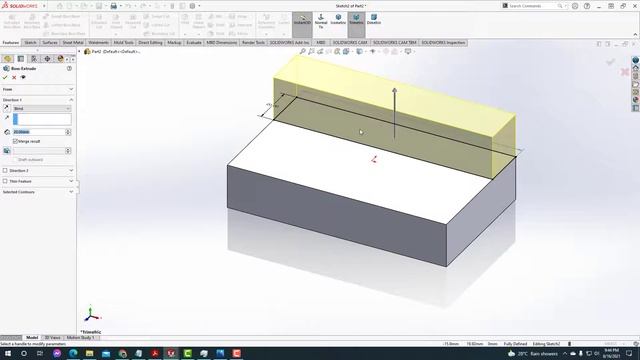640x360 pixels.
Task: Expand the Thin Feature section chevron
Action: click(x=71, y=181)
